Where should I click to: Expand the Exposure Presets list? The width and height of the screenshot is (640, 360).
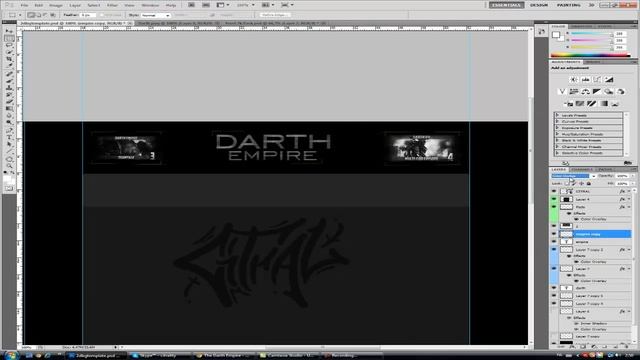coord(558,128)
